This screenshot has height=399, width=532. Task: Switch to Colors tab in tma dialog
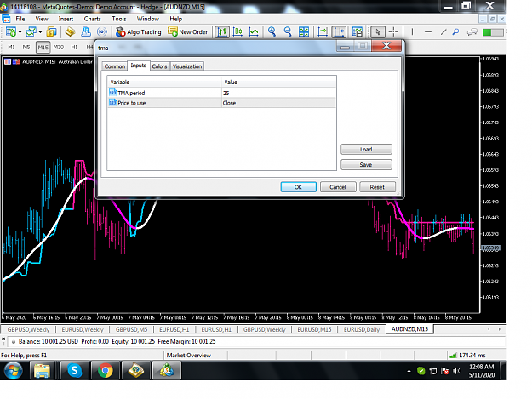pos(159,66)
